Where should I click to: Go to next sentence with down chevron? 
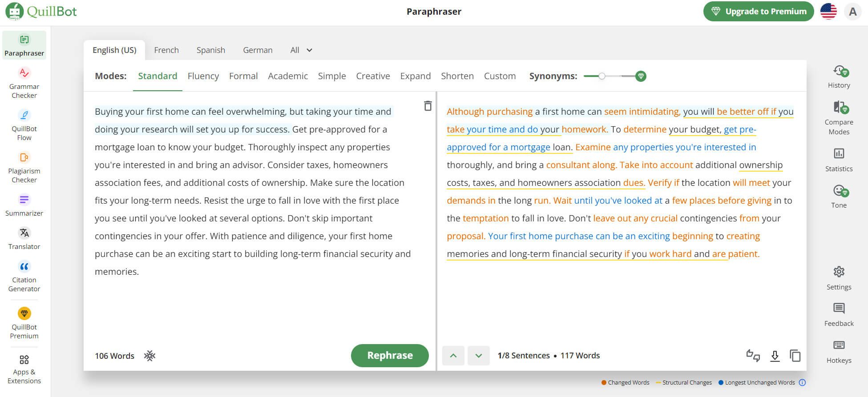(x=478, y=356)
